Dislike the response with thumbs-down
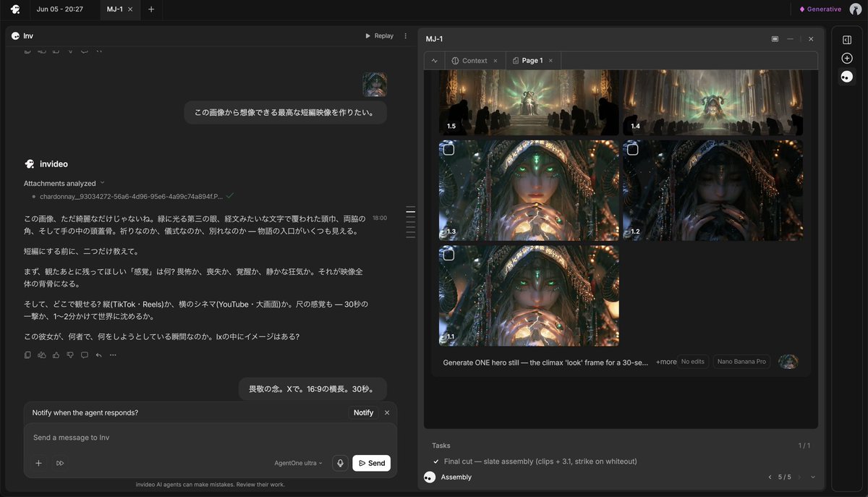 pyautogui.click(x=70, y=355)
